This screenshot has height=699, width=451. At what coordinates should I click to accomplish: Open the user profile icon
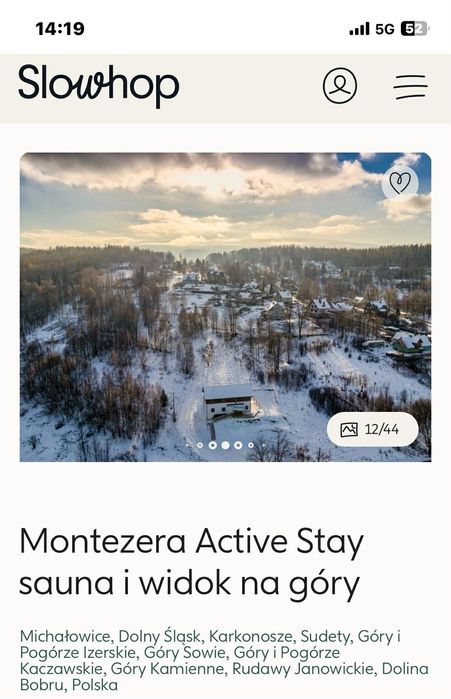click(340, 86)
